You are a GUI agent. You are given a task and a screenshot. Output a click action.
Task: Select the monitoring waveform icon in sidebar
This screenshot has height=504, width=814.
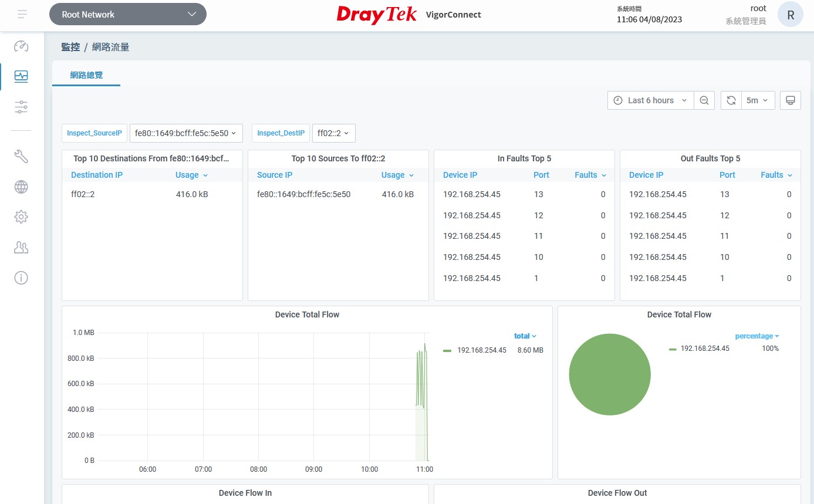tap(21, 76)
